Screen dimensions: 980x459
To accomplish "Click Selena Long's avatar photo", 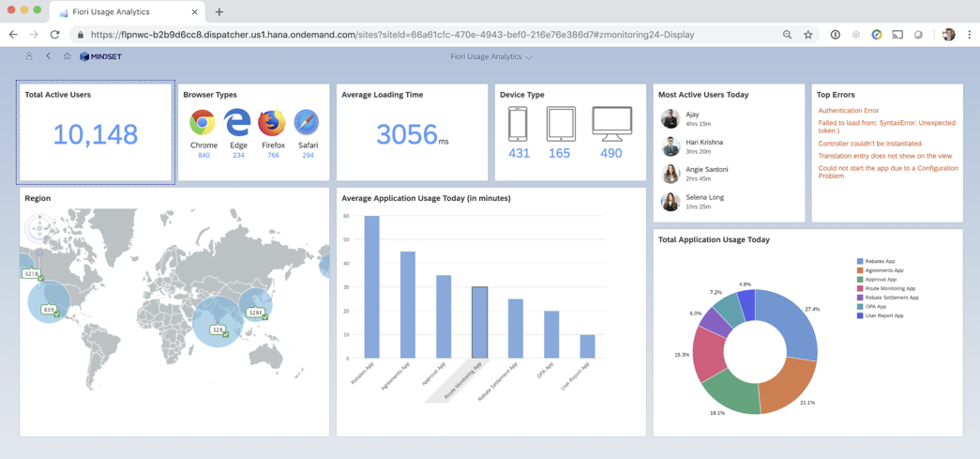I will (x=671, y=201).
